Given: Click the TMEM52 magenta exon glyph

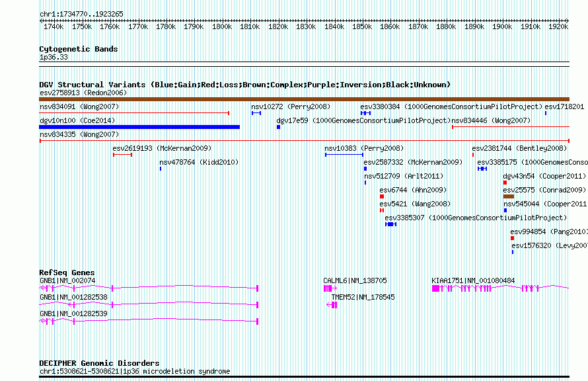Looking at the screenshot, I should [x=334, y=305].
